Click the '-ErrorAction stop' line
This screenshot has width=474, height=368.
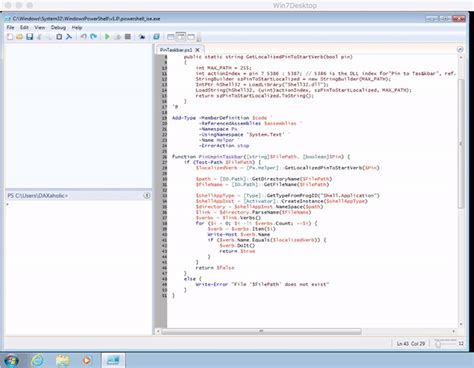point(224,146)
